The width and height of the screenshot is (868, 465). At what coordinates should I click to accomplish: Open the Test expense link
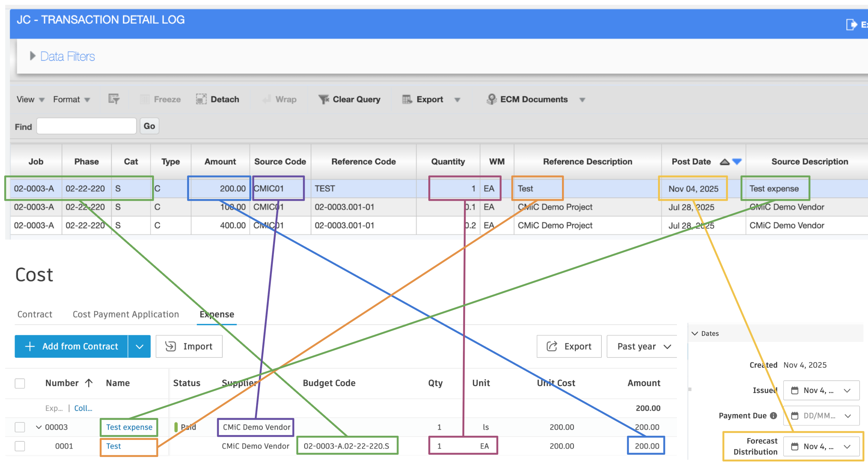pyautogui.click(x=129, y=427)
